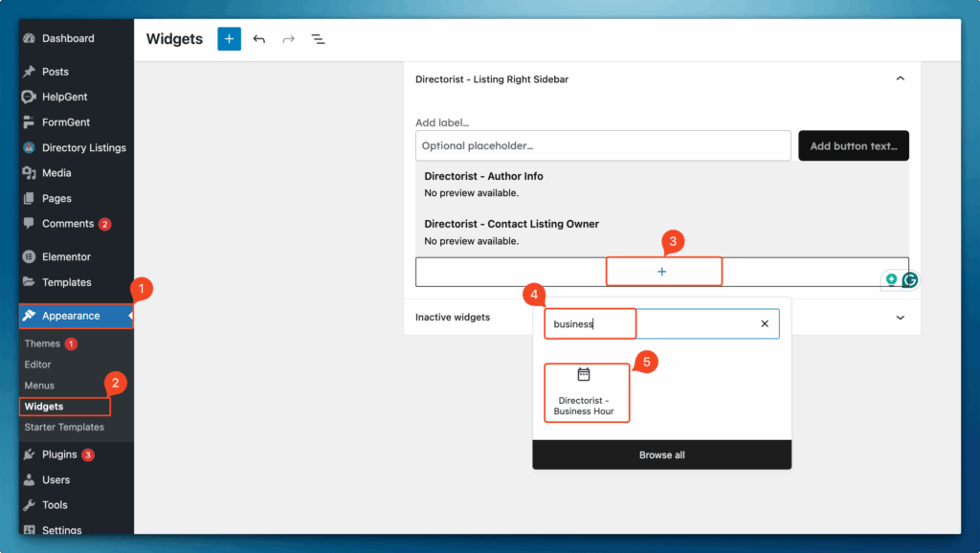Open Widgets under Appearance
The image size is (980, 553).
pos(44,407)
